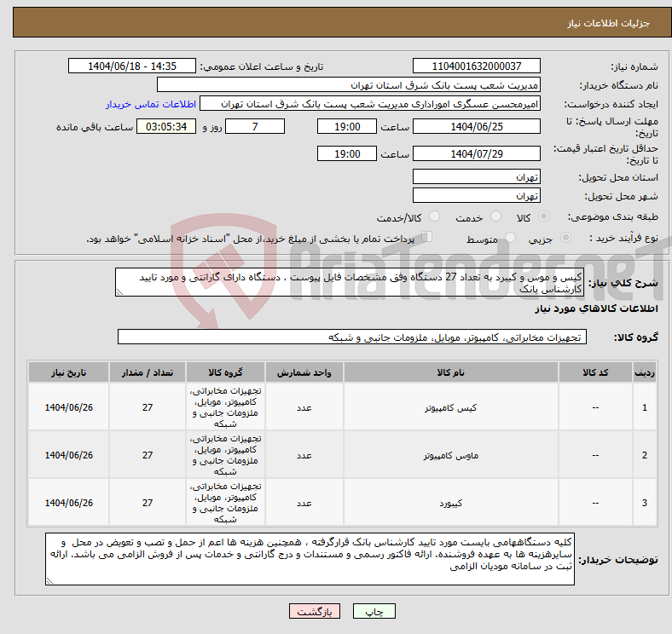Click the شماره نیاز field 1104001632000037
Screen dimensions: 672x634
click(477, 66)
